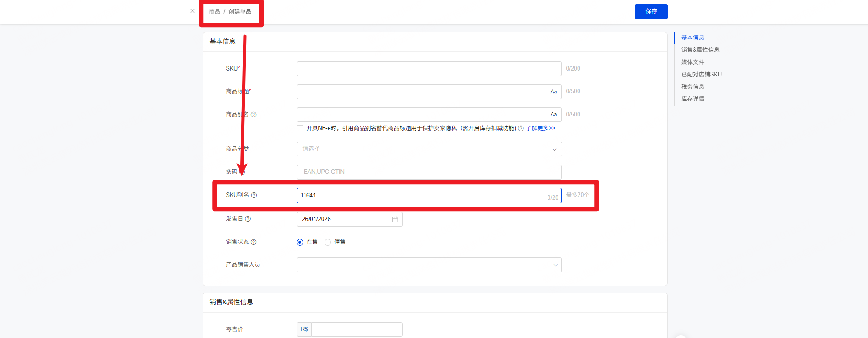Screen dimensions: 868x338
Task: Click help icon next to 发售日 label
Action: click(x=248, y=219)
